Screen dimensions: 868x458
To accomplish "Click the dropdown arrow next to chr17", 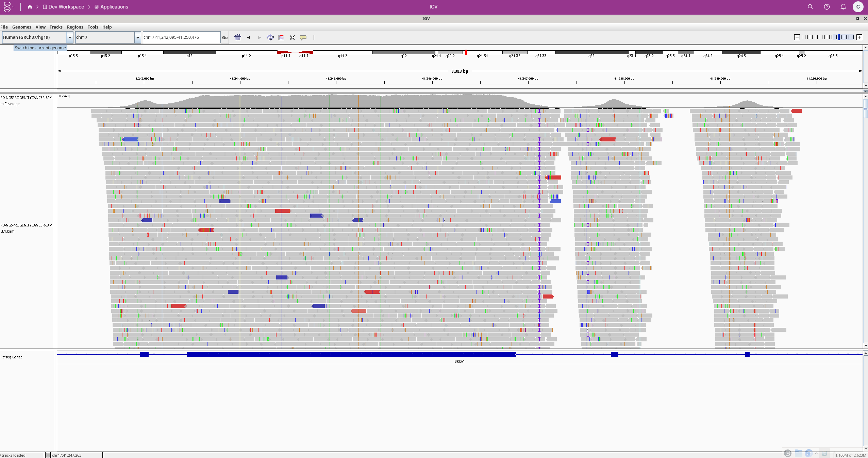I will click(138, 37).
